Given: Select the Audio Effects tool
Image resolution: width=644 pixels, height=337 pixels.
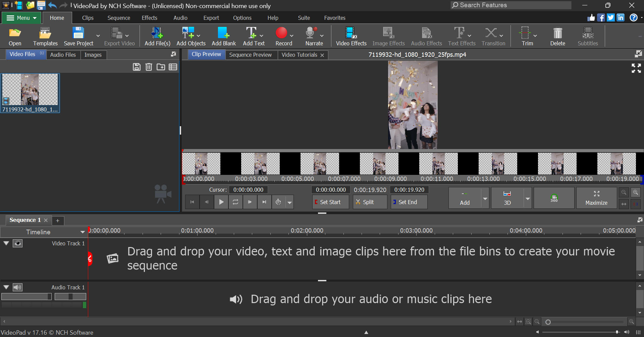Looking at the screenshot, I should [426, 36].
